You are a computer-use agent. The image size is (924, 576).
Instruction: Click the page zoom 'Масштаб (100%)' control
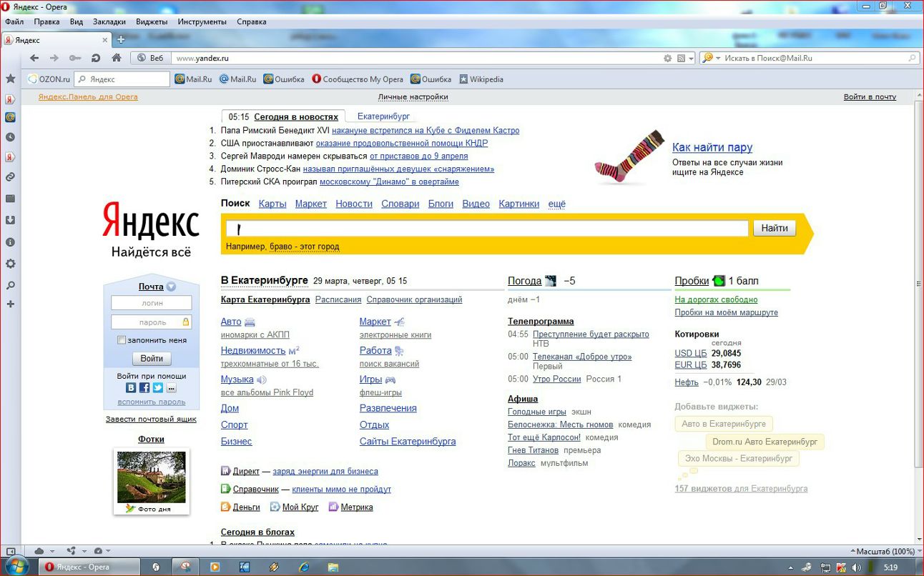[883, 551]
